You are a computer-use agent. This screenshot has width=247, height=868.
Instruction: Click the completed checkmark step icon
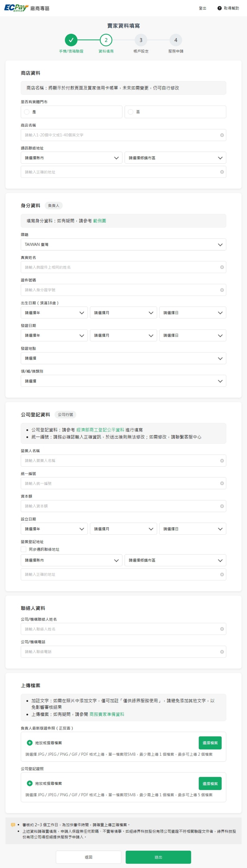[x=71, y=40]
